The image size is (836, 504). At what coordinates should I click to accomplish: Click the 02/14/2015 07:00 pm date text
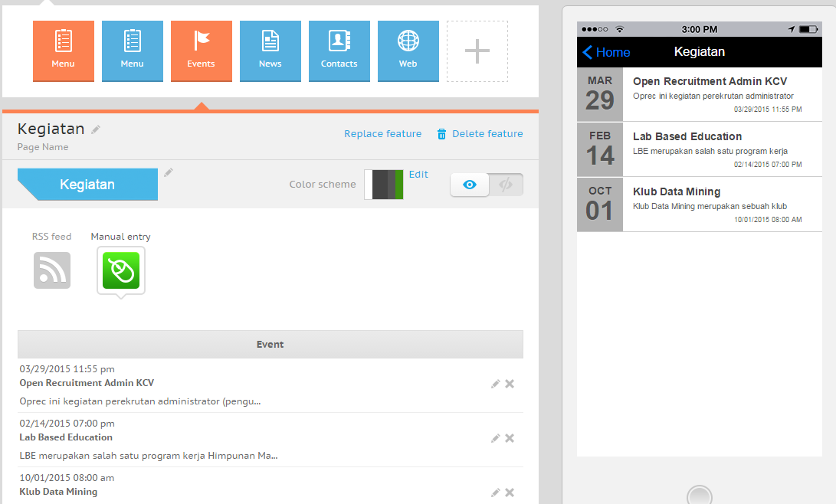coord(67,423)
